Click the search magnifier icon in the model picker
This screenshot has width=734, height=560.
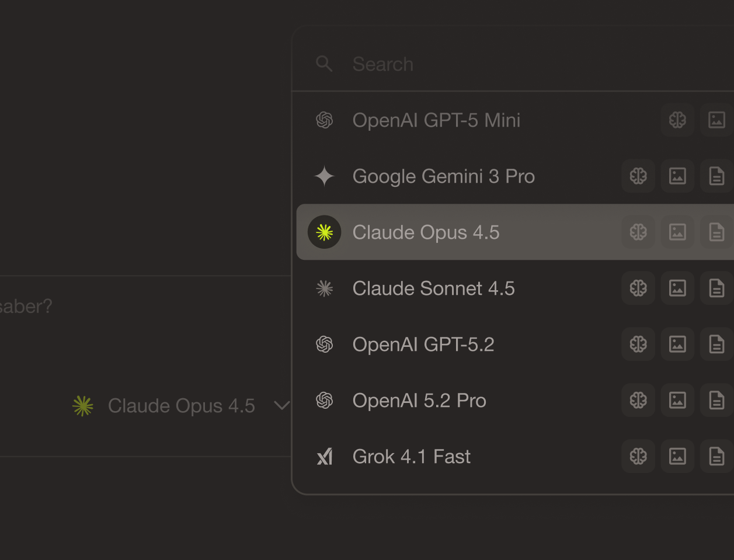point(325,64)
